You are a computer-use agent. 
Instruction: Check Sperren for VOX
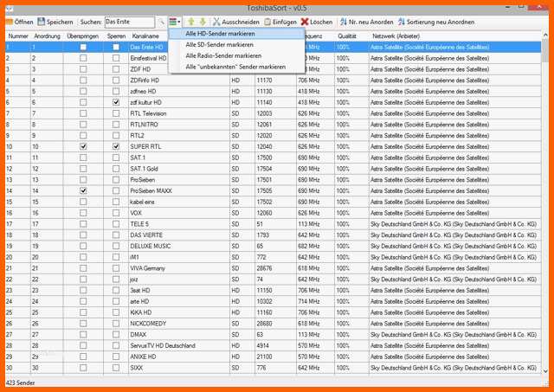click(x=116, y=213)
